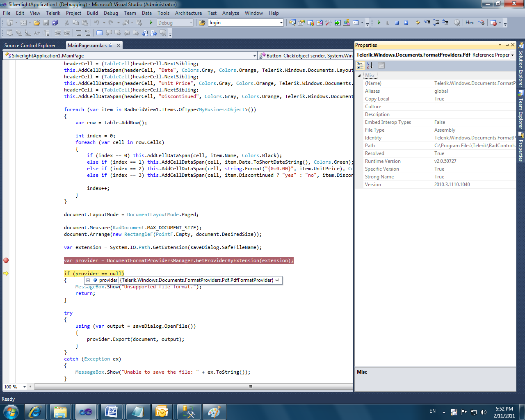Open the Debug menu
The height and width of the screenshot is (420, 525).
click(x=111, y=13)
